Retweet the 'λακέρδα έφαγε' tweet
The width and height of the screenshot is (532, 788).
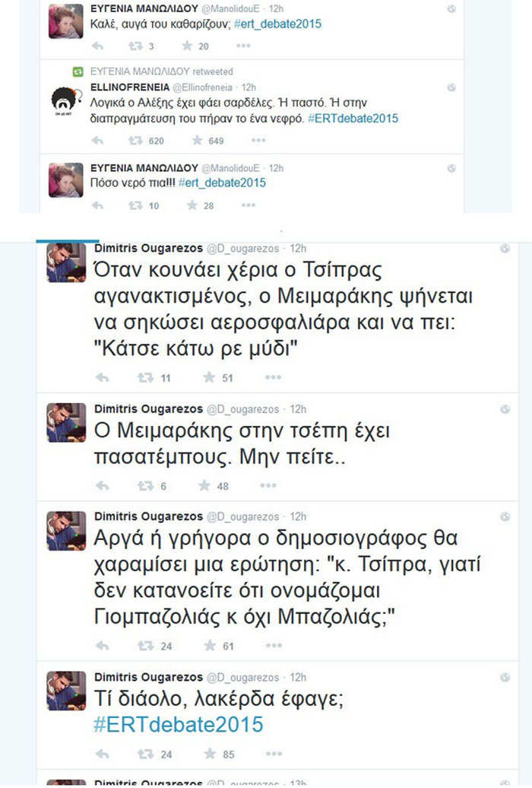[144, 755]
